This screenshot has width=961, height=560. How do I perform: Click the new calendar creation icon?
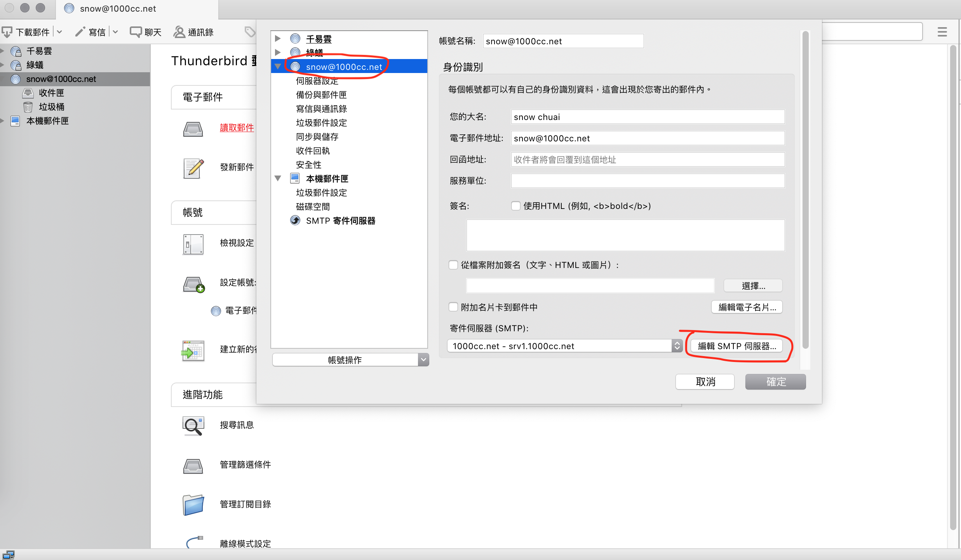[193, 351]
